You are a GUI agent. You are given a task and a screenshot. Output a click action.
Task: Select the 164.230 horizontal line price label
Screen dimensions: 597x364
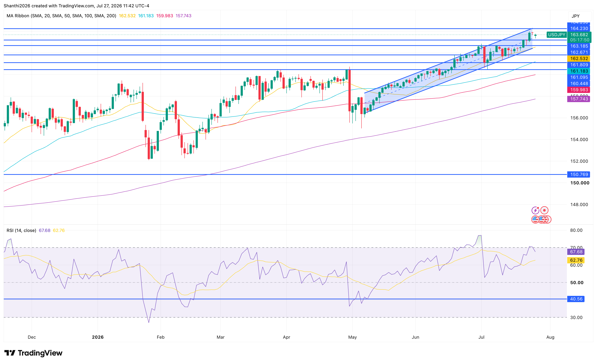coord(579,29)
